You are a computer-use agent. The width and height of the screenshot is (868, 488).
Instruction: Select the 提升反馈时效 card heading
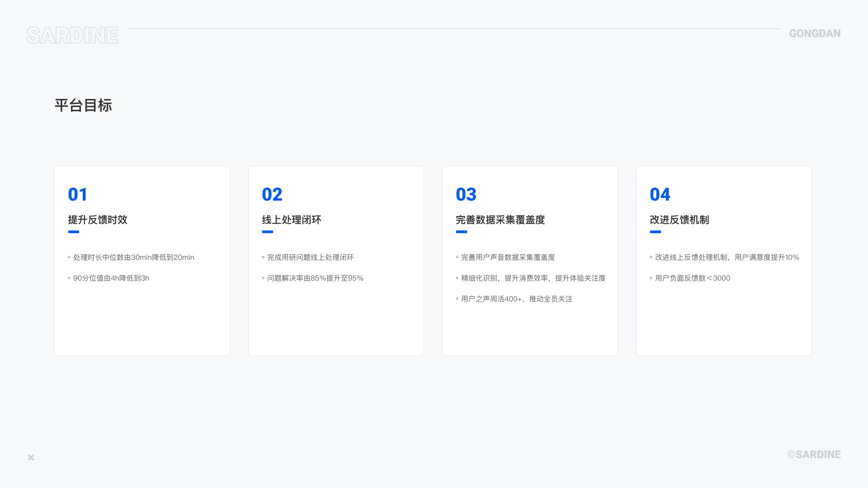(98, 220)
